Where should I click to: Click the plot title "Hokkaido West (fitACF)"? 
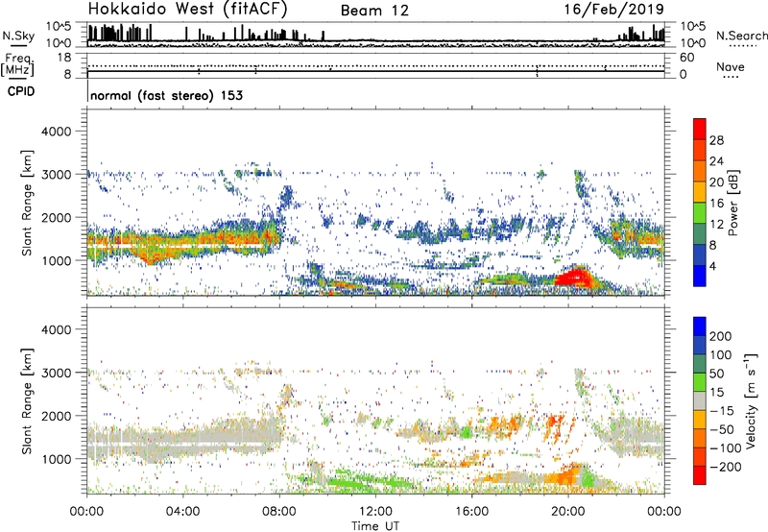[187, 9]
